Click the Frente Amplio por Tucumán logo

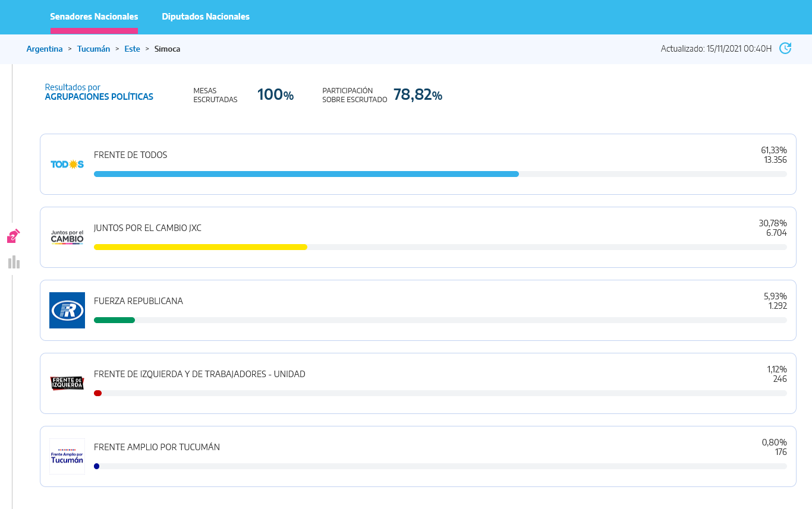tap(67, 456)
